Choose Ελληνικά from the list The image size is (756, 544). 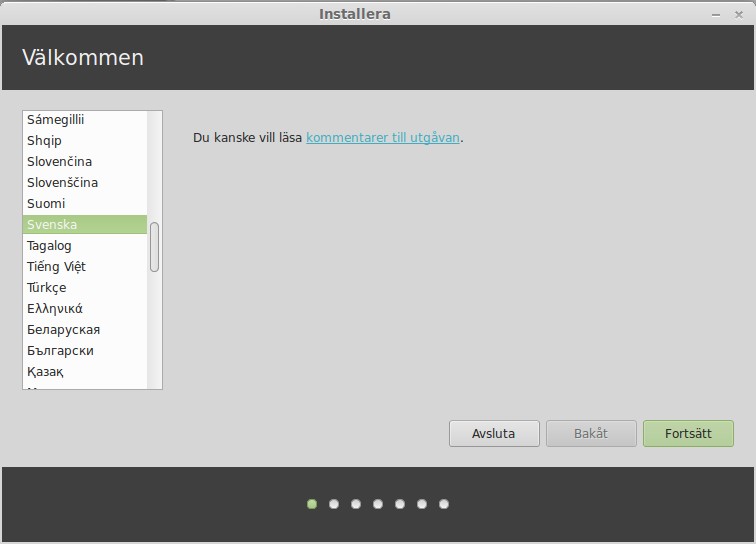pyautogui.click(x=85, y=309)
